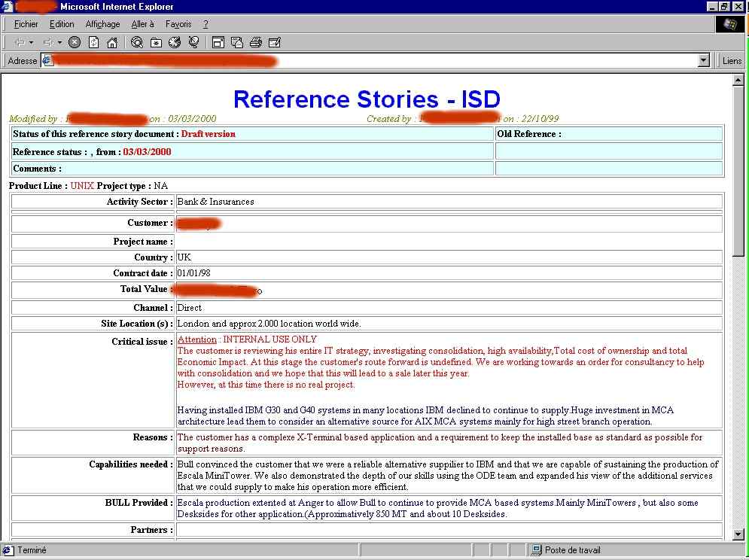Image resolution: width=749 pixels, height=560 pixels.
Task: Switch to Fullscreen view
Action: 218,42
